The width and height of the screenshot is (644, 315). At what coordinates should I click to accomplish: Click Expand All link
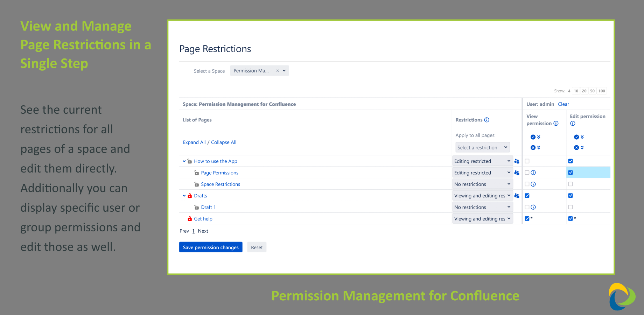(194, 142)
